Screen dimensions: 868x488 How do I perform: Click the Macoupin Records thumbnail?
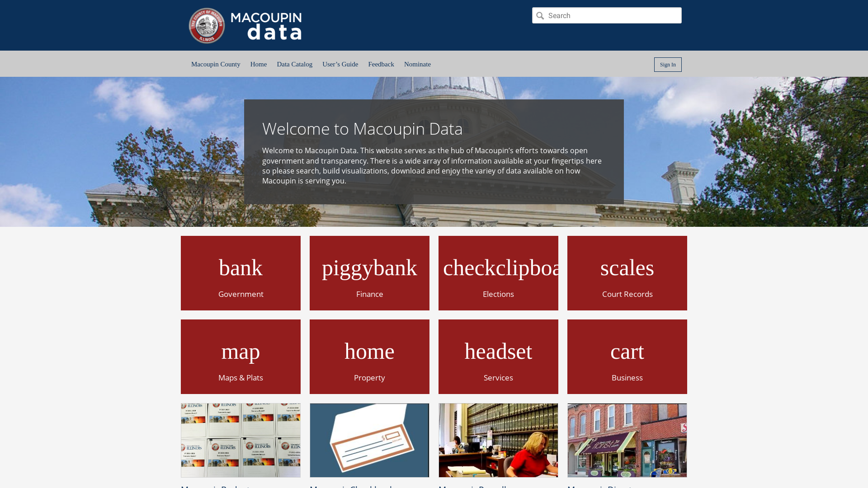pos(498,440)
